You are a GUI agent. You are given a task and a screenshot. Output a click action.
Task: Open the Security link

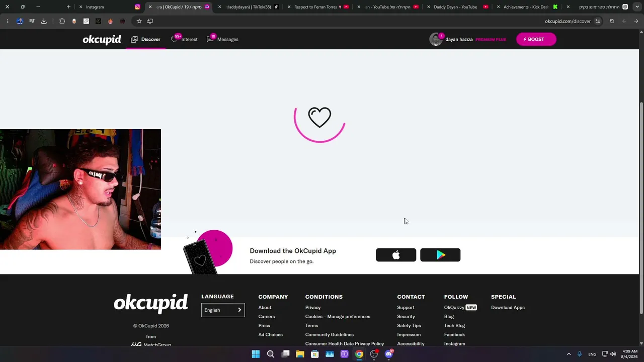tap(406, 317)
